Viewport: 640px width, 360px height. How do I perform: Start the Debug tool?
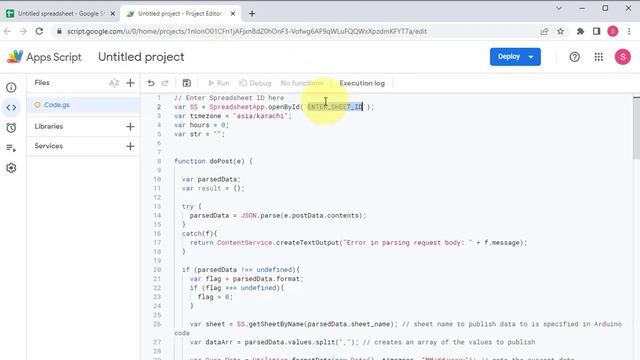pyautogui.click(x=255, y=83)
